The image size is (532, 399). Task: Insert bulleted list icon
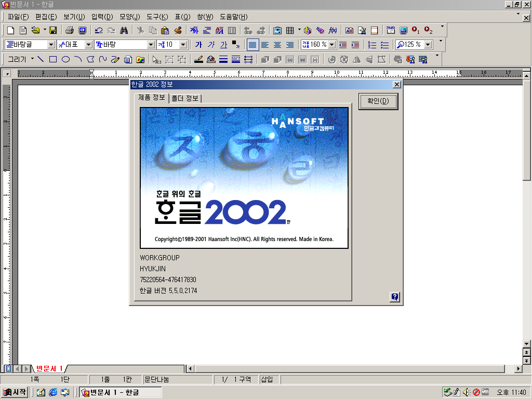[x=385, y=45]
